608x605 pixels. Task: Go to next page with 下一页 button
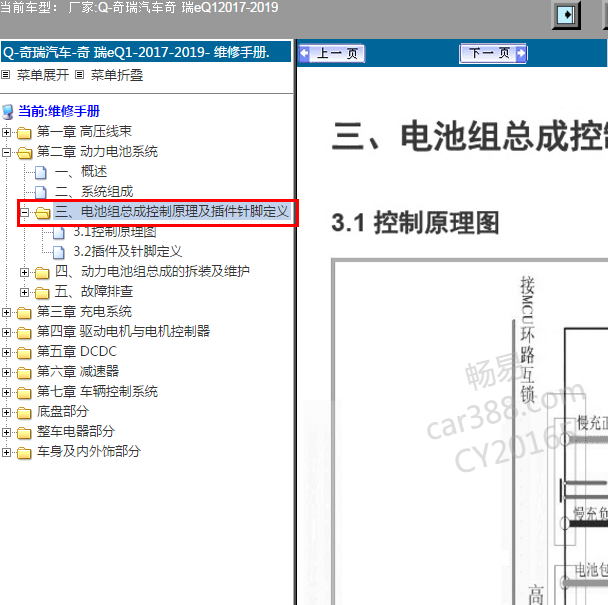pos(493,53)
